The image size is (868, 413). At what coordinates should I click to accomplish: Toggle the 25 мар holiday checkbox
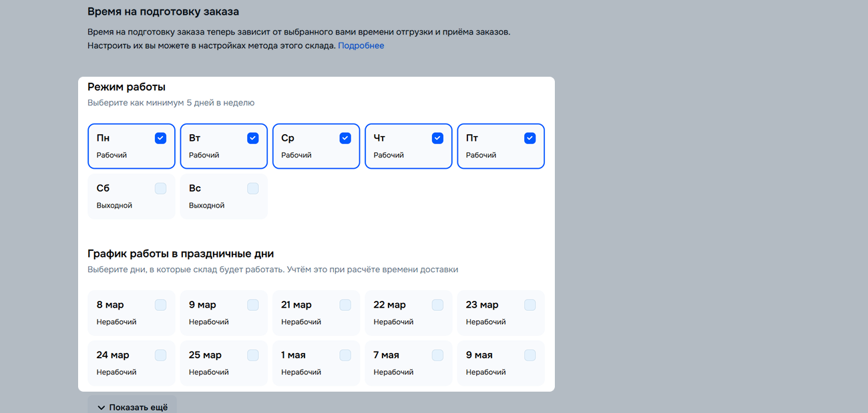click(x=252, y=355)
